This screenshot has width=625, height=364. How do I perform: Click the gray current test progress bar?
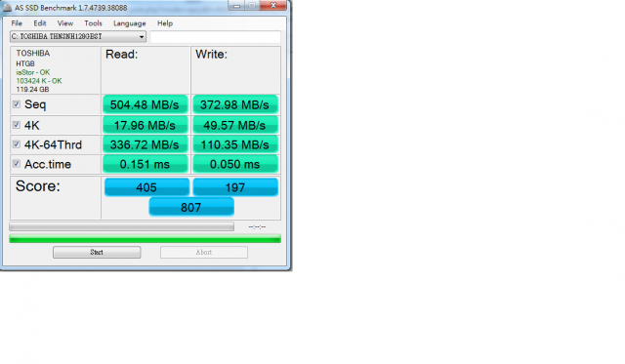pos(121,226)
